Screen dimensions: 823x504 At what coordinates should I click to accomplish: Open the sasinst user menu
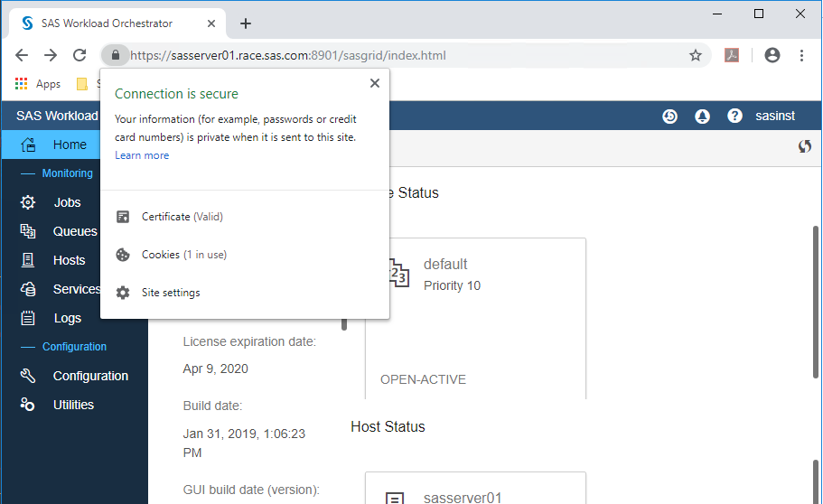tap(774, 117)
